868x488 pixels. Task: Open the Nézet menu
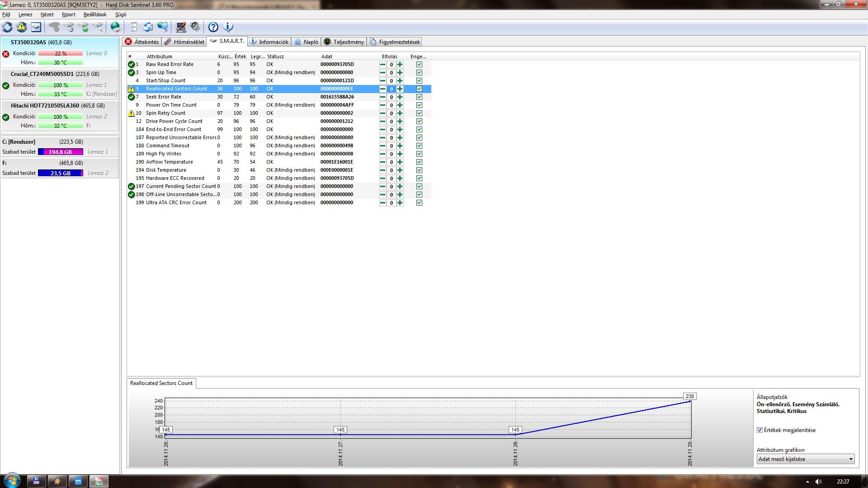47,14
